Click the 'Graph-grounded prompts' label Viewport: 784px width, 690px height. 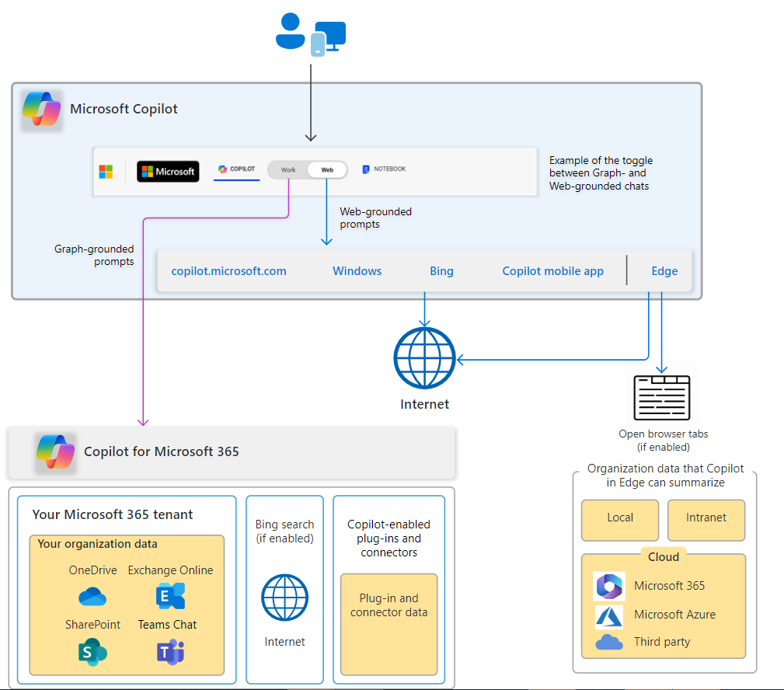point(94,255)
